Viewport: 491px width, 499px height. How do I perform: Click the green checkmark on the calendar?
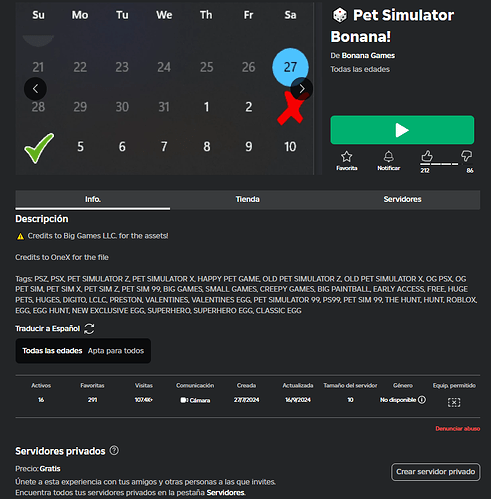tap(39, 148)
